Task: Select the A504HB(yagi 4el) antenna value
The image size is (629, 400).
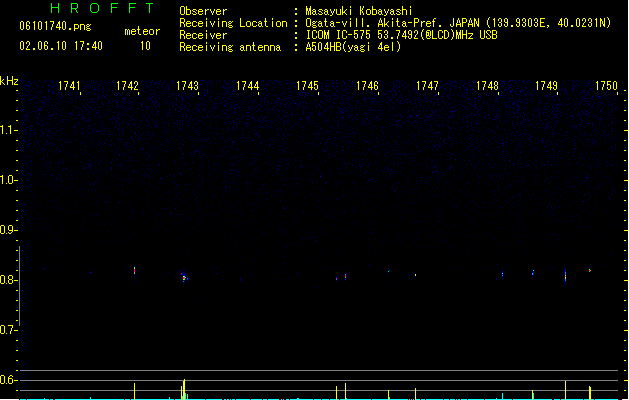Action: point(353,47)
